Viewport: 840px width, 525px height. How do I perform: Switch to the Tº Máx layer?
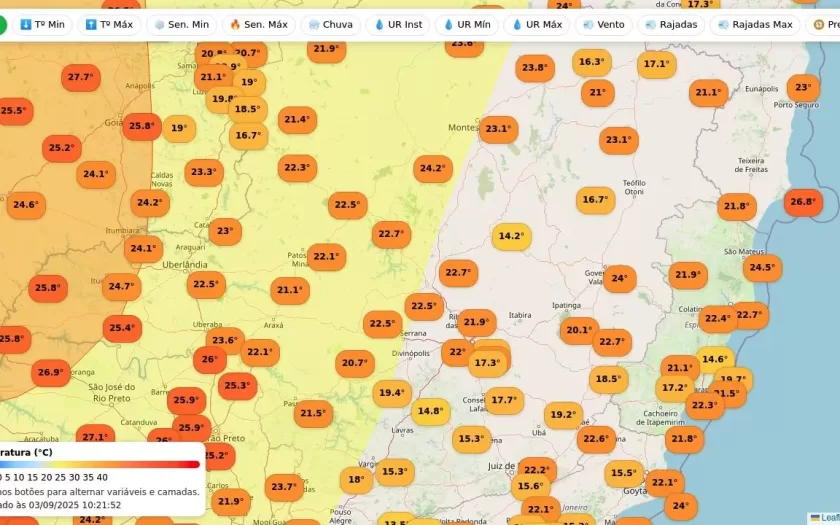click(x=109, y=24)
